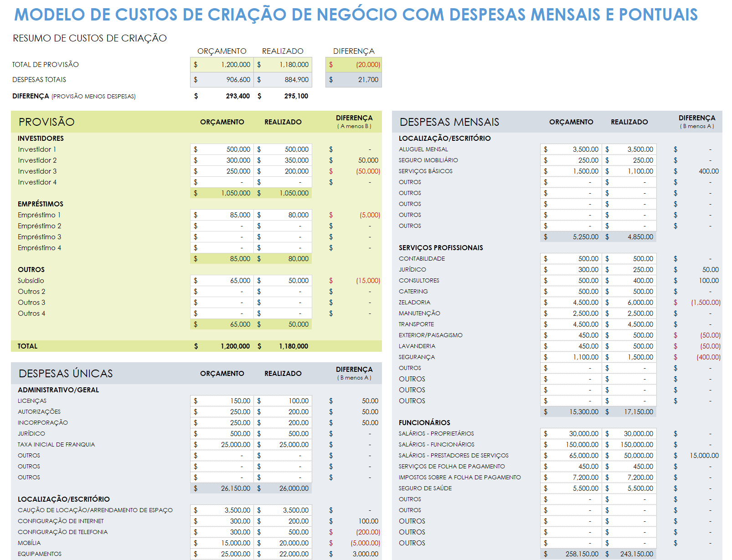
Task: Click ALUGUEL MENSAL orçamento value 3,500.00
Action: (571, 149)
